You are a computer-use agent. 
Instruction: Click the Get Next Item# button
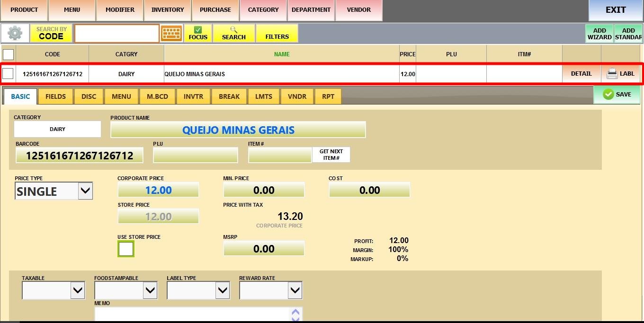coord(331,155)
